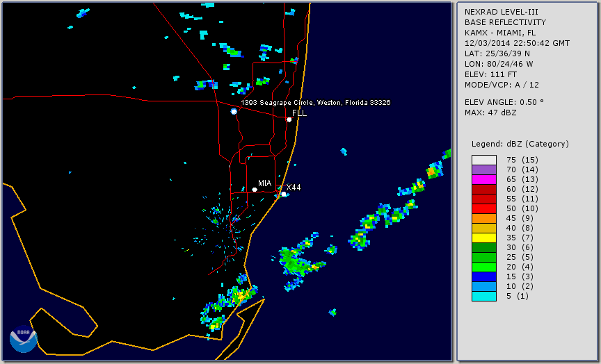Click the MIA map label

pyautogui.click(x=264, y=183)
